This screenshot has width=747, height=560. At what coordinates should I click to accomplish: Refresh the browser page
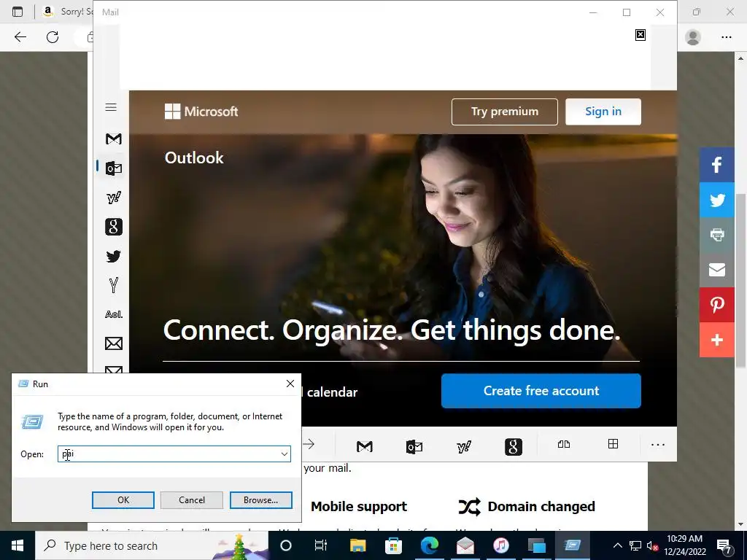53,36
